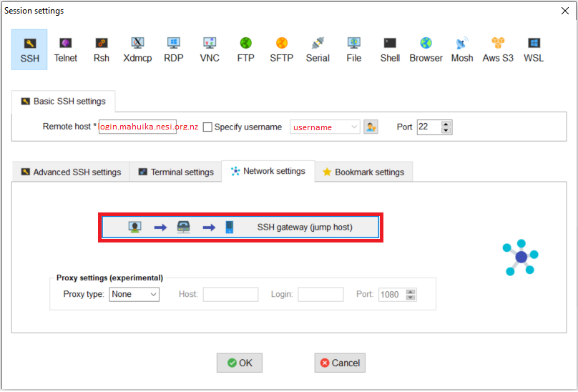Click the Remote host input field
This screenshot has width=578, height=392.
click(x=137, y=127)
